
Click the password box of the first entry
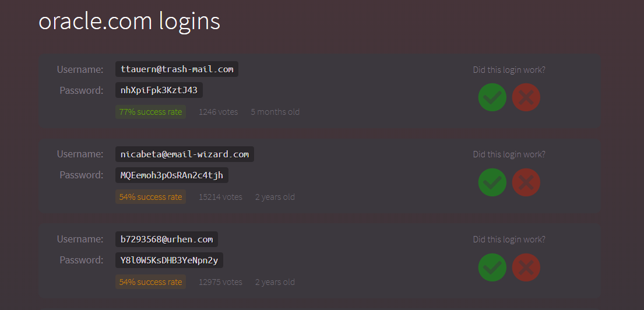159,90
